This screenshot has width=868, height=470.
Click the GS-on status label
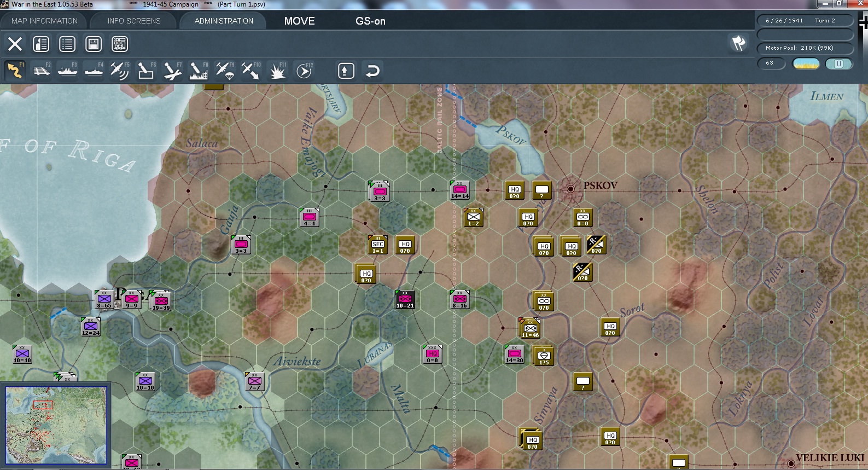click(x=370, y=21)
